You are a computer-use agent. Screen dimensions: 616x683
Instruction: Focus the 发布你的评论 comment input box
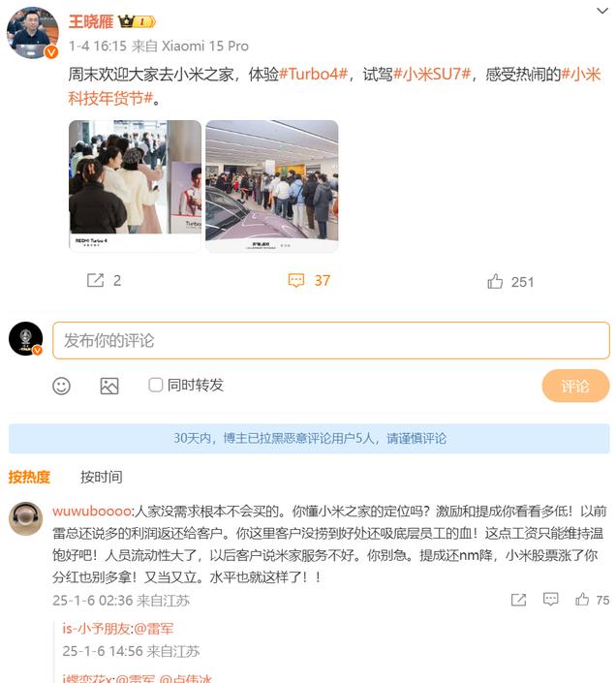coord(331,341)
